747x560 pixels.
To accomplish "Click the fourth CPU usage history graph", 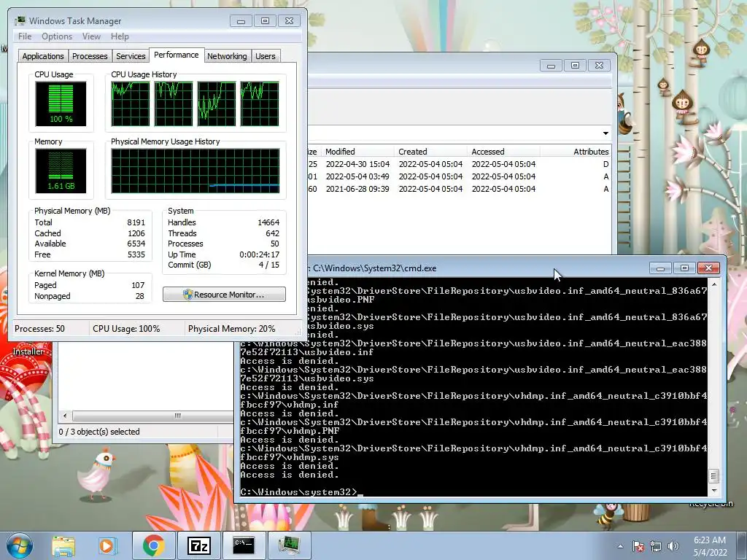I will pyautogui.click(x=260, y=104).
